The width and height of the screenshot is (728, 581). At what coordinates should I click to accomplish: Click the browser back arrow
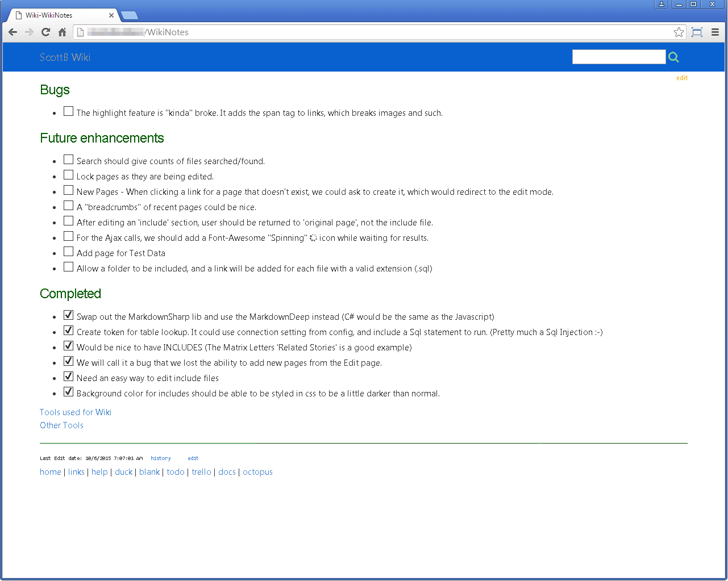pyautogui.click(x=13, y=32)
